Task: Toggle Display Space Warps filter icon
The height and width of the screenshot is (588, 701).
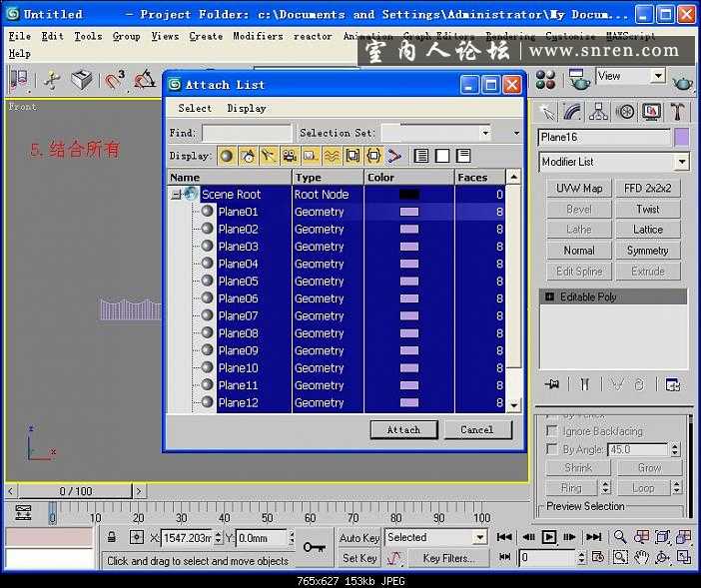Action: point(332,156)
